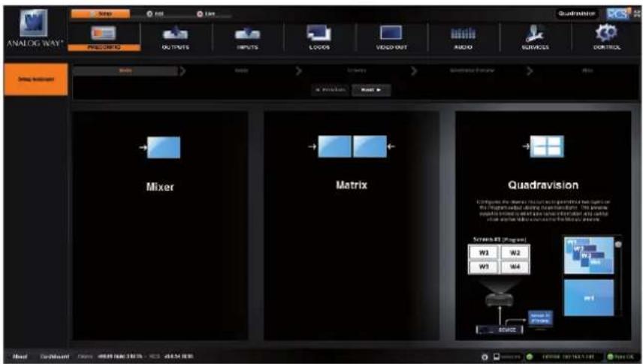Choose the Matrix mode heading
The image size is (643, 364).
(x=352, y=185)
